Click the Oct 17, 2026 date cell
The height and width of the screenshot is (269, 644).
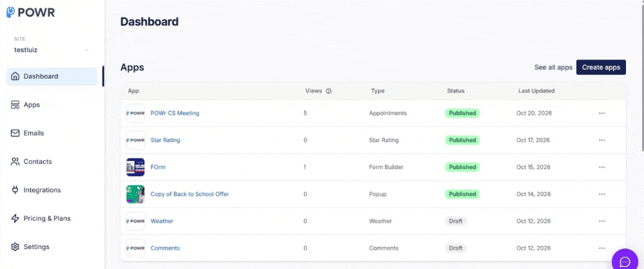click(x=534, y=140)
